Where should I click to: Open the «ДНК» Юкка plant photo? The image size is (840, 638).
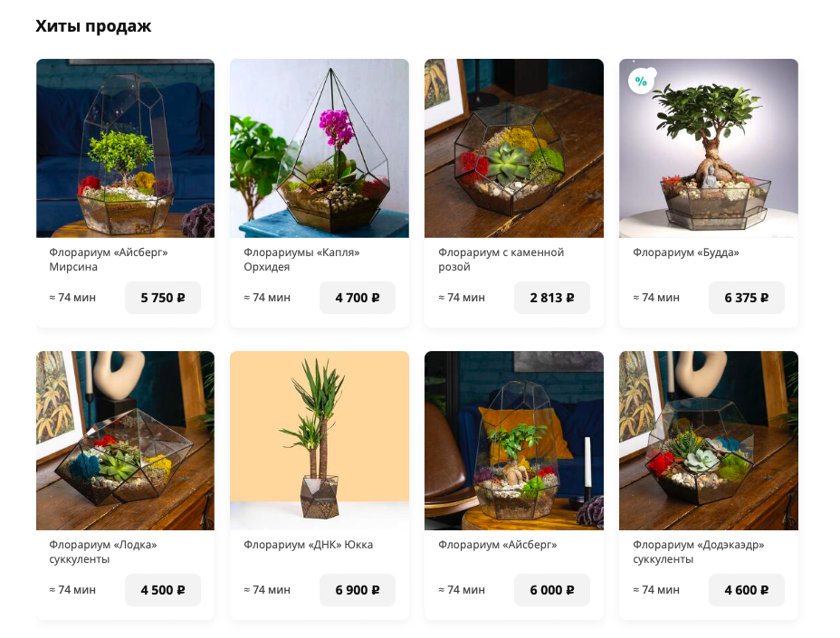(320, 441)
